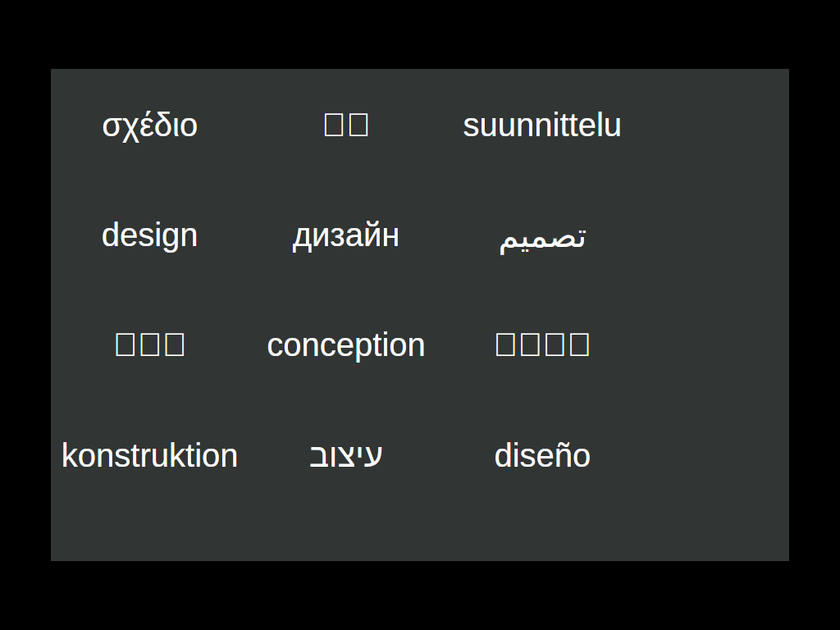The height and width of the screenshot is (630, 840).
Task: Pick the word konstruktion
Action: point(149,456)
